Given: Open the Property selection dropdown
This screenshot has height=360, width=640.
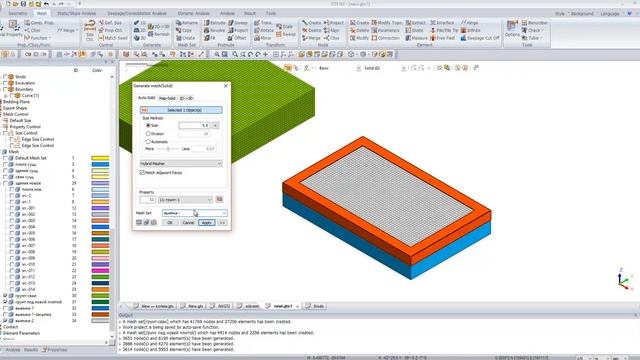Looking at the screenshot, I should (185, 200).
